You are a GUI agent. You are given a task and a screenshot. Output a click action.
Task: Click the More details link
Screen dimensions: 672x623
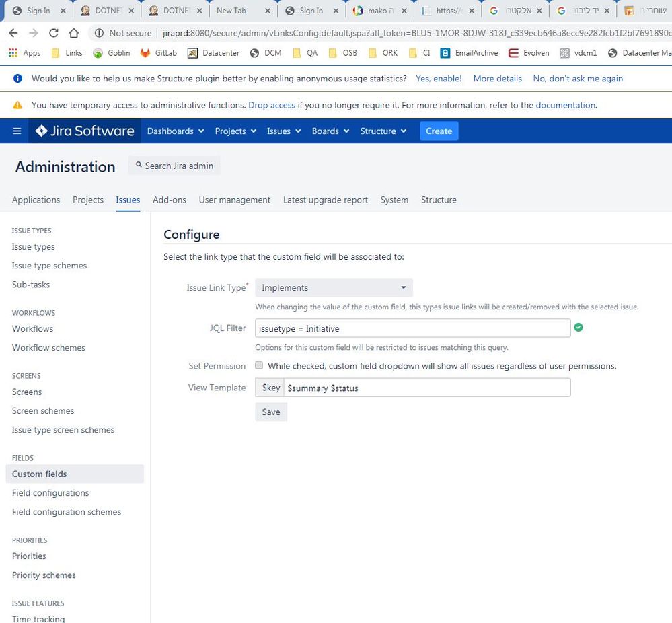pyautogui.click(x=497, y=79)
